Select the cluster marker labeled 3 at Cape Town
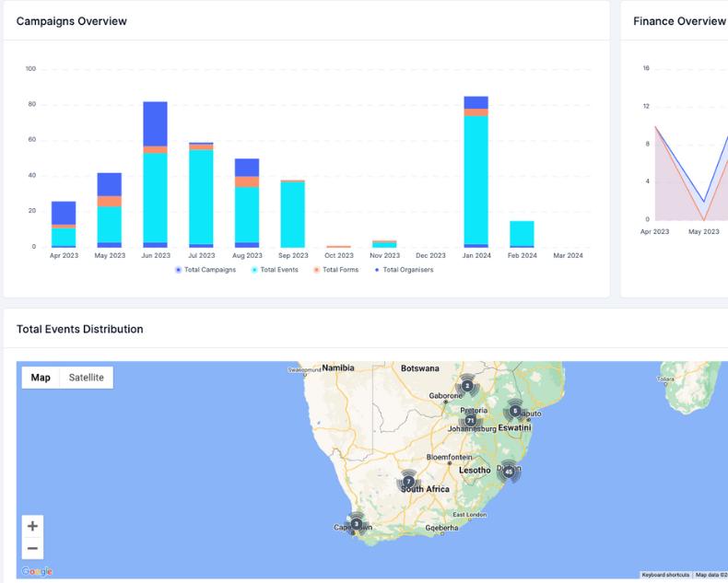The height and width of the screenshot is (583, 728). (x=357, y=524)
